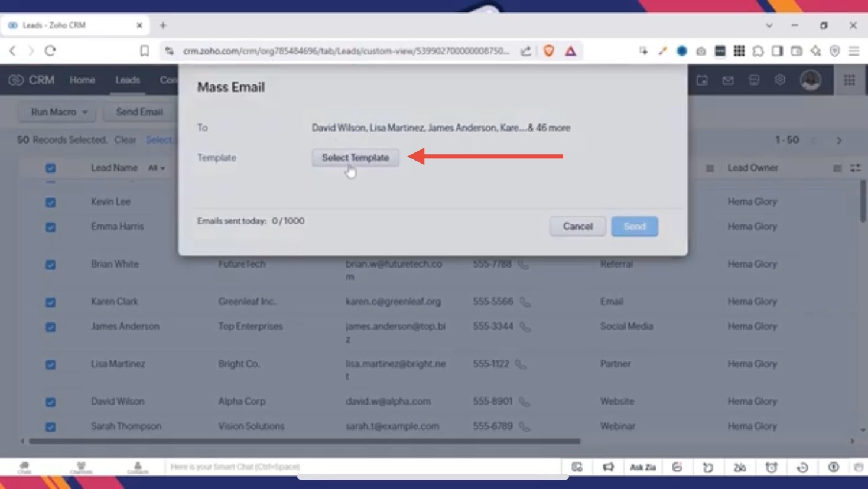
Task: Click the phone icon beside 555-5566
Action: 525,302
